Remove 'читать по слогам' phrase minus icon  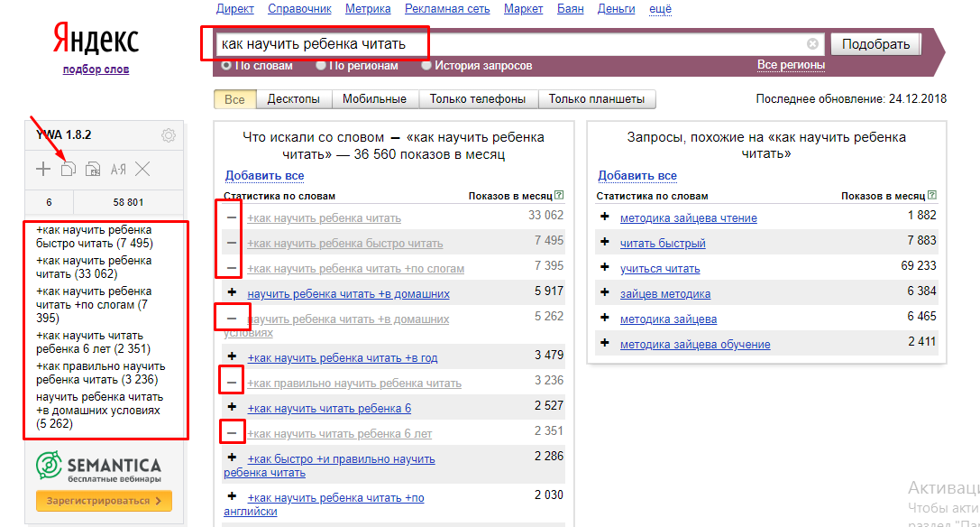[231, 268]
